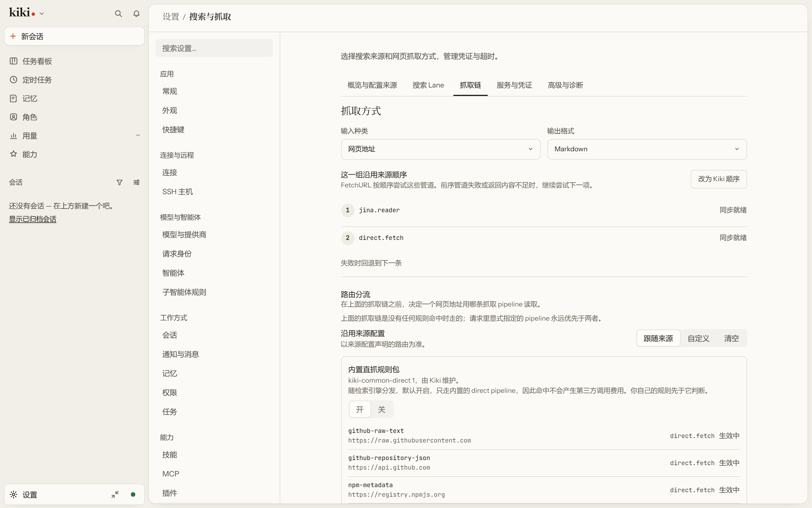
Task: Open the kiki logo dropdown chevron
Action: point(42,14)
